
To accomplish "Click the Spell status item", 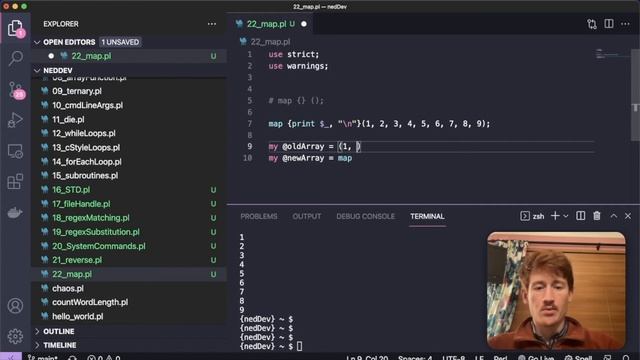I will 578,358.
